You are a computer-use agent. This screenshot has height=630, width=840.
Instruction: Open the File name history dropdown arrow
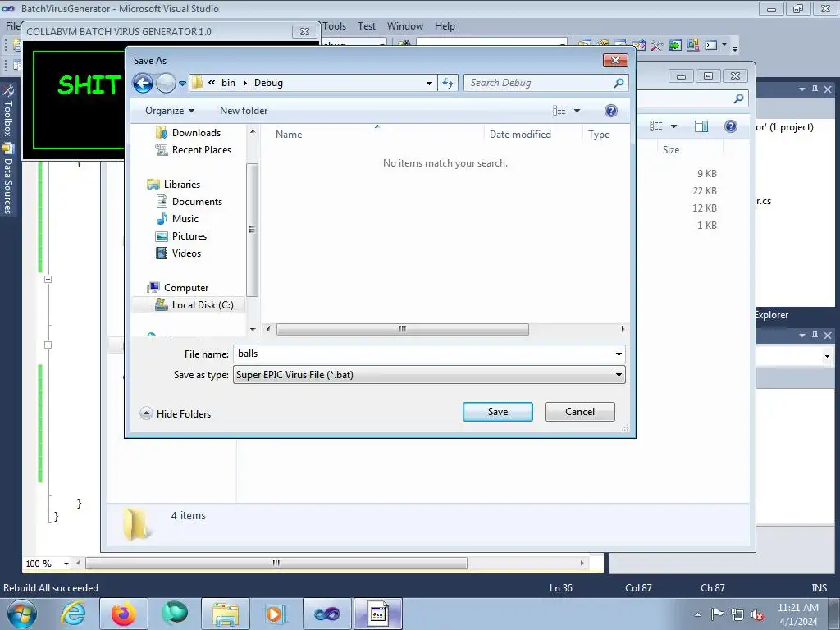tap(619, 354)
